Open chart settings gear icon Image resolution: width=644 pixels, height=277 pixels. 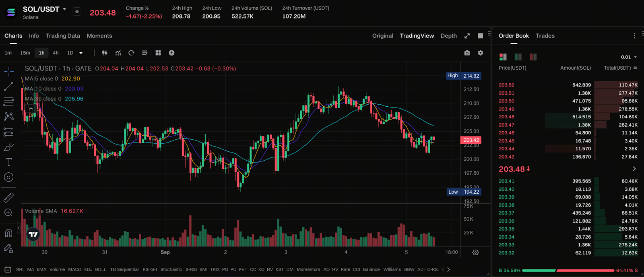pos(480,53)
